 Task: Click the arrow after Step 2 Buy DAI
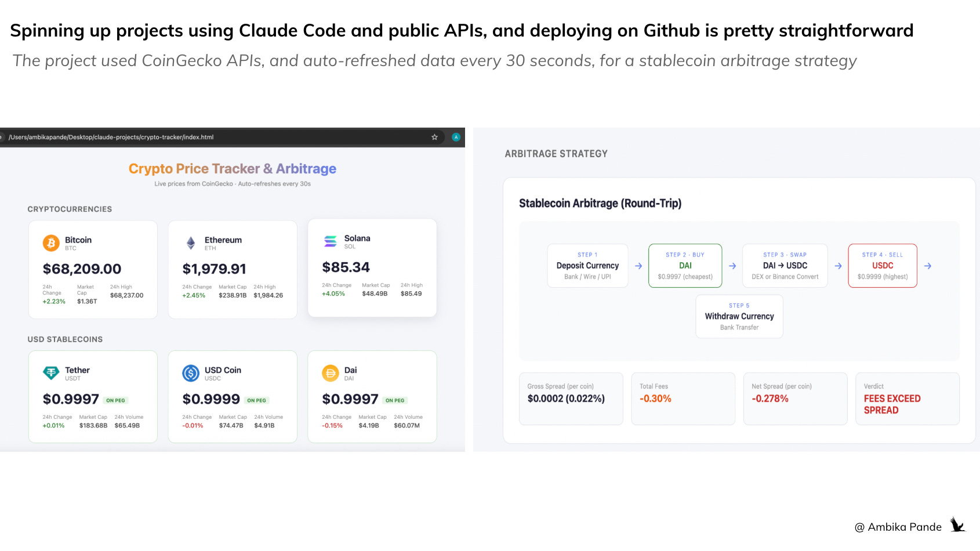[732, 266]
